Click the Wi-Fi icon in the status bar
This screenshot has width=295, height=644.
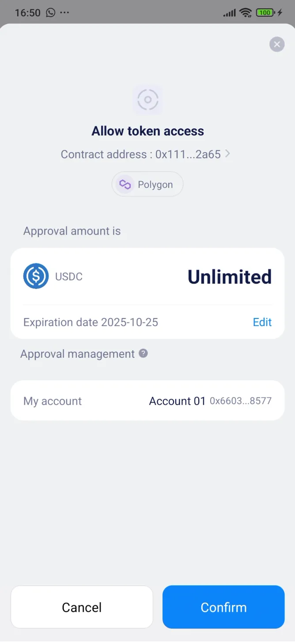coord(246,12)
